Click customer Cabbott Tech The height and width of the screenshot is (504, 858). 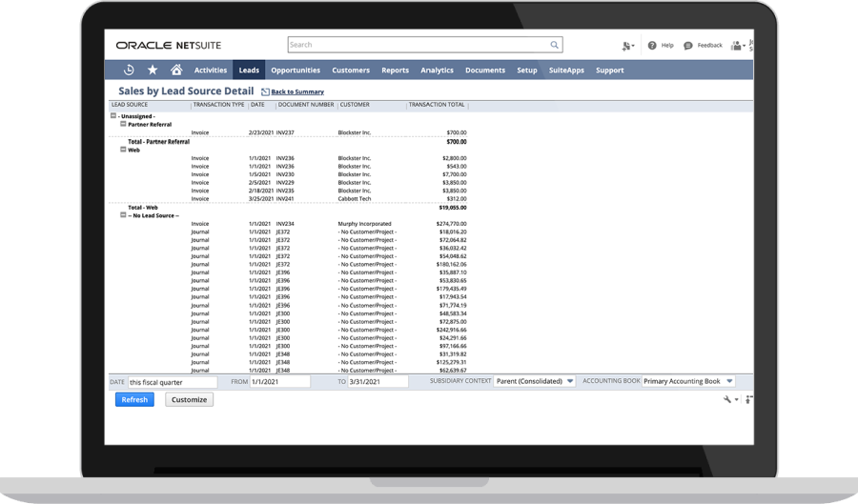point(355,199)
